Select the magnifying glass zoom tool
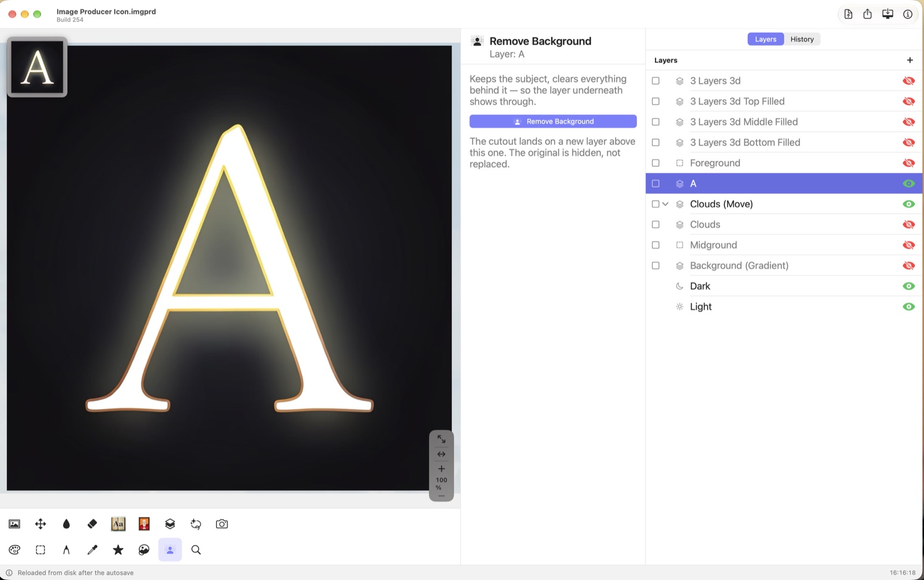The image size is (924, 580). click(x=196, y=550)
